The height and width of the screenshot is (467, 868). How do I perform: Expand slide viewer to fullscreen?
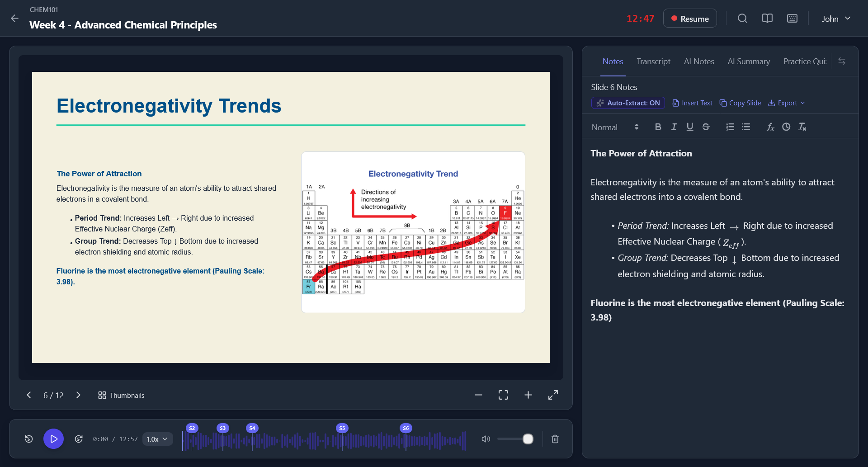(x=553, y=395)
